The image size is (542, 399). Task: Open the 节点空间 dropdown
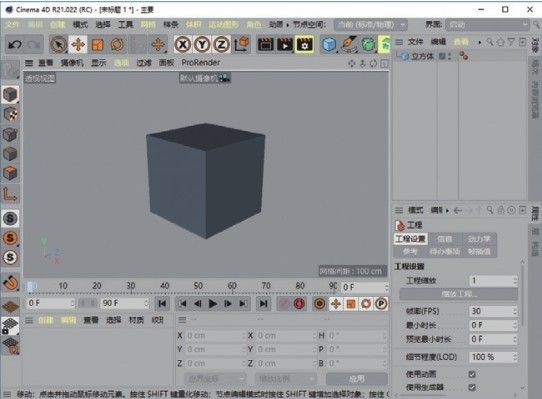point(370,25)
